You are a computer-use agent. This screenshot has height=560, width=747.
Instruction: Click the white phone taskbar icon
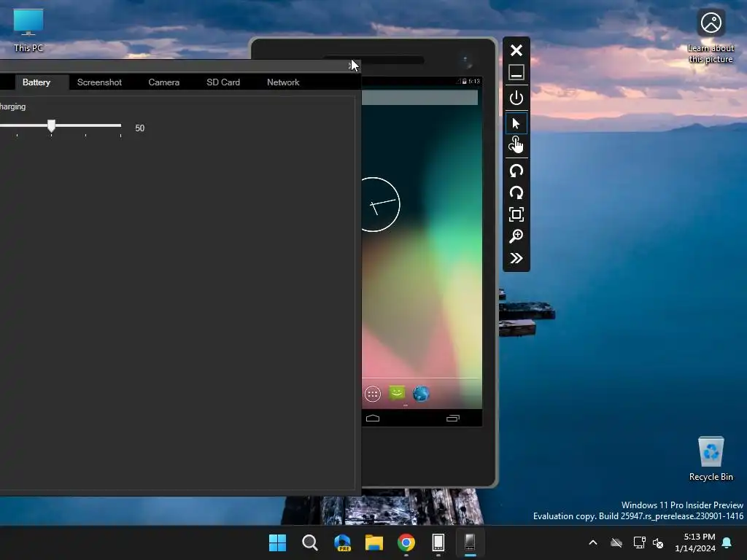click(x=438, y=542)
